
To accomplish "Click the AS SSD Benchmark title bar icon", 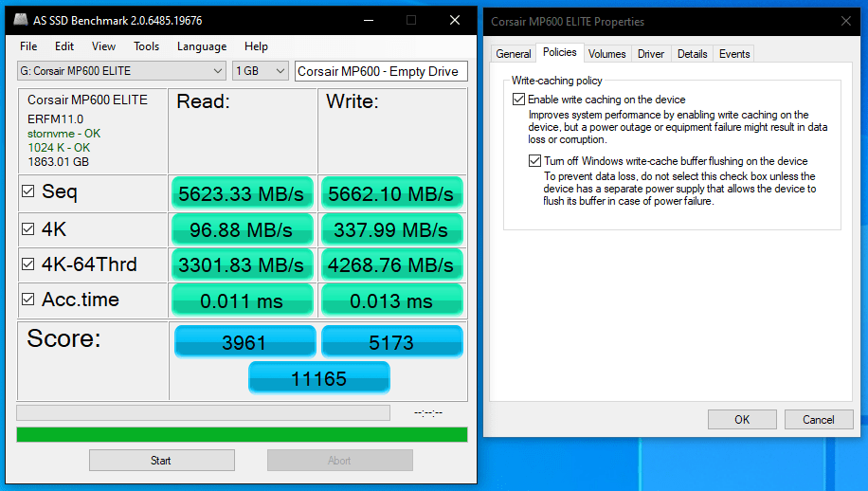I will (21, 20).
